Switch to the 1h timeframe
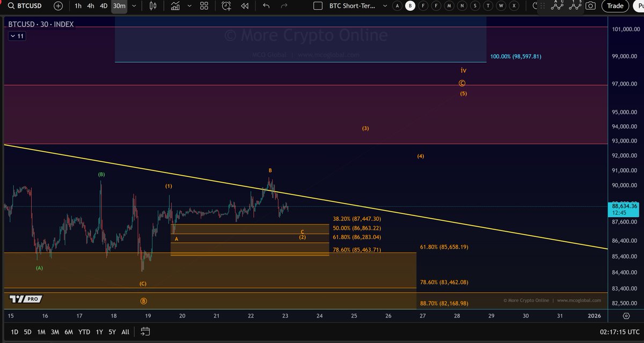The height and width of the screenshot is (343, 644). tap(78, 6)
